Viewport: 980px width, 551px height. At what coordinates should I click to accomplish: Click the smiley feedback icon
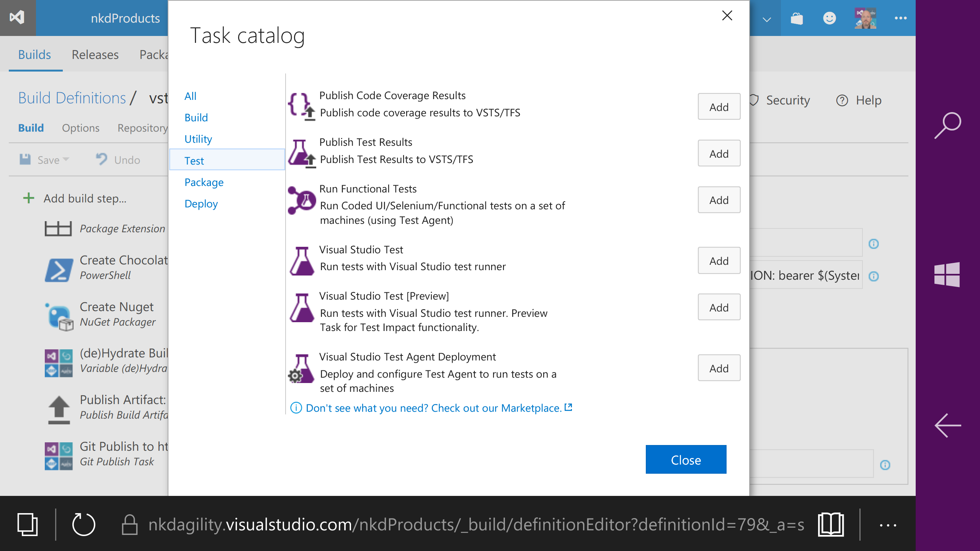829,18
